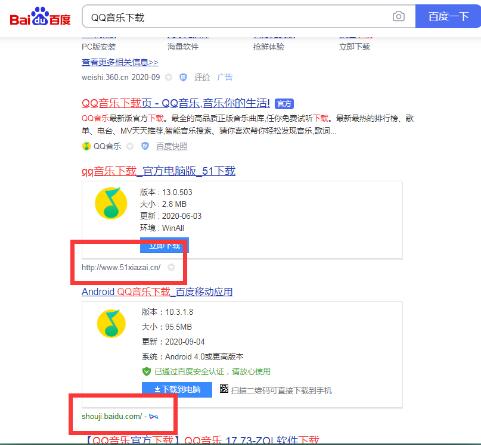This screenshot has width=481, height=445.
Task: Click 下载到电脑 button
Action: point(177,389)
